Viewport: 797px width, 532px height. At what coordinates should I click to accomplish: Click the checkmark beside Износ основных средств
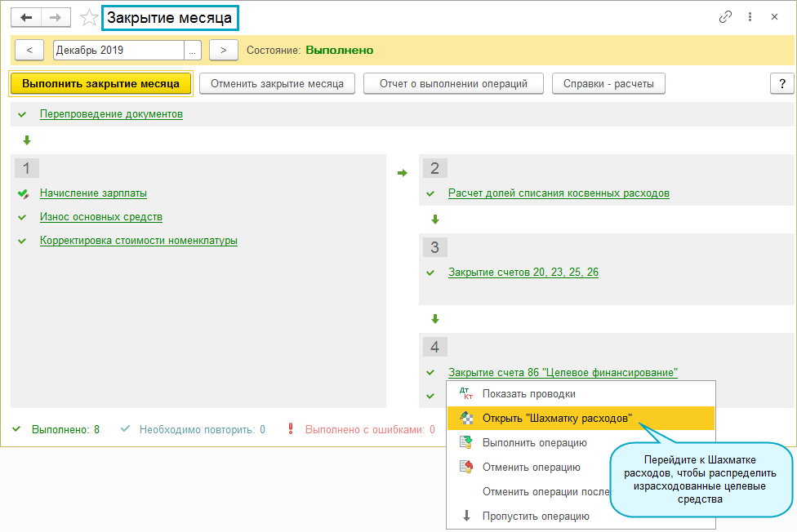click(x=22, y=217)
